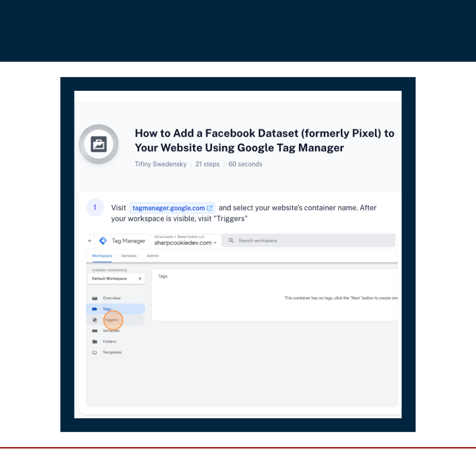Screen dimensions: 476x476
Task: Click the Templates outline tag icon
Action: (95, 353)
